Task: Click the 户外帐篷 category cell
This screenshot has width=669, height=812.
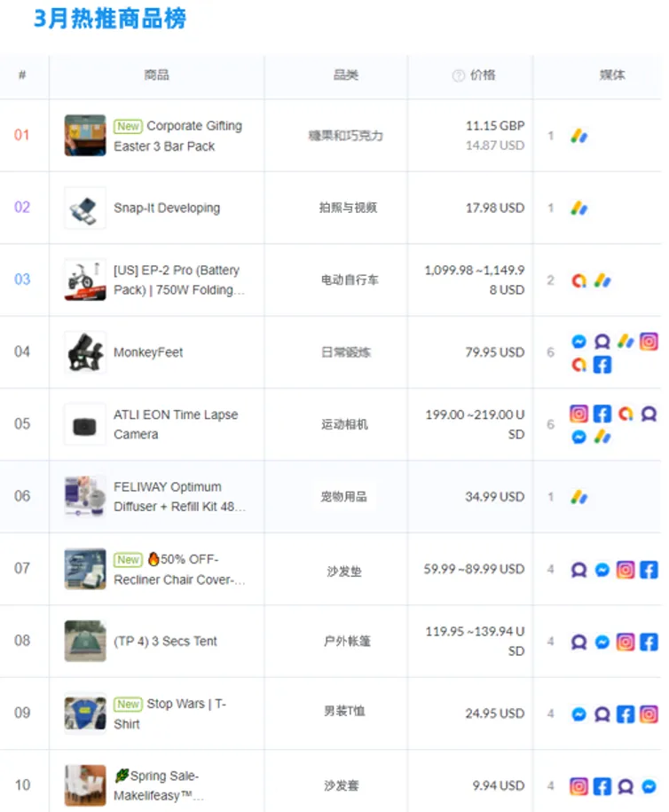Action: click(x=347, y=642)
